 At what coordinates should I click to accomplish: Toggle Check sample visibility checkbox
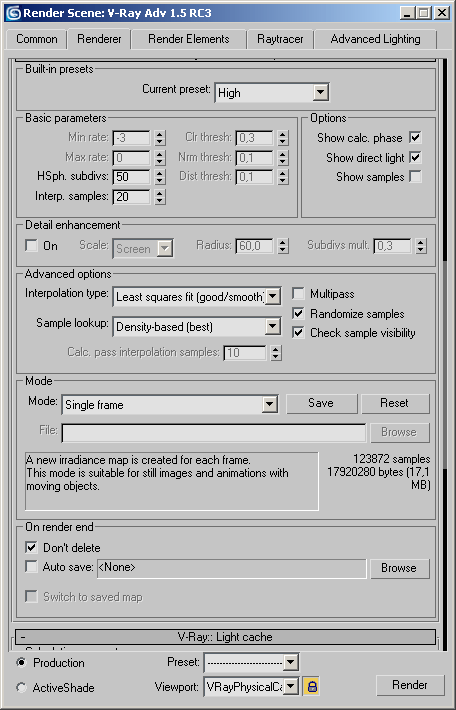(x=298, y=333)
